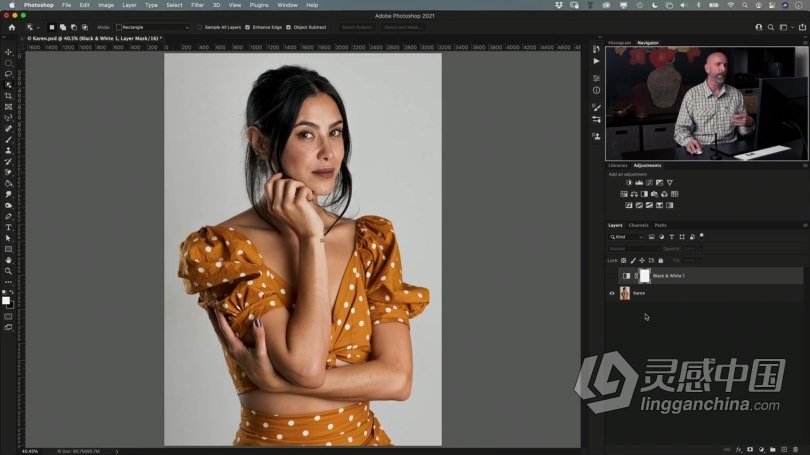Switch to the Channels tab
The image size is (810, 455).
pos(639,225)
